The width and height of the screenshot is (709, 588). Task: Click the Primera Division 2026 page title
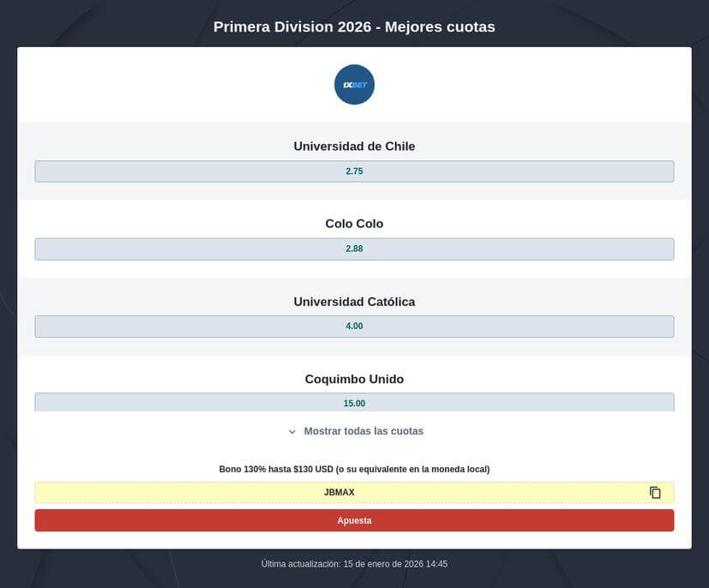[x=354, y=27]
